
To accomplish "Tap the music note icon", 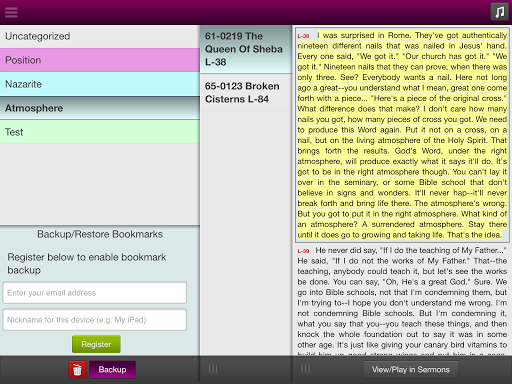I will coord(499,12).
